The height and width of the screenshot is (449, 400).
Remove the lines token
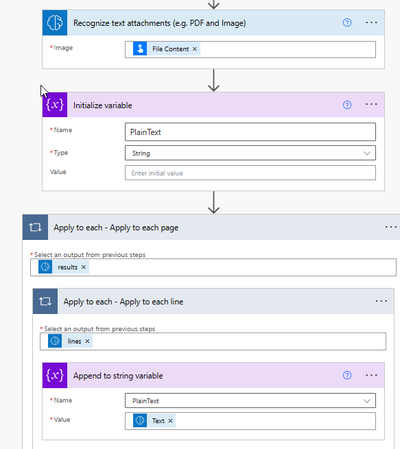click(87, 341)
